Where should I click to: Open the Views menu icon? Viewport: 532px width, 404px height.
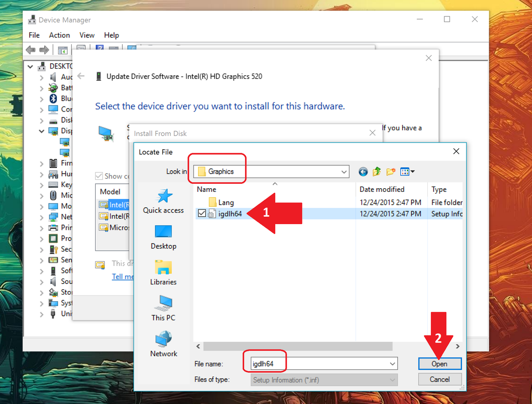[x=405, y=171]
